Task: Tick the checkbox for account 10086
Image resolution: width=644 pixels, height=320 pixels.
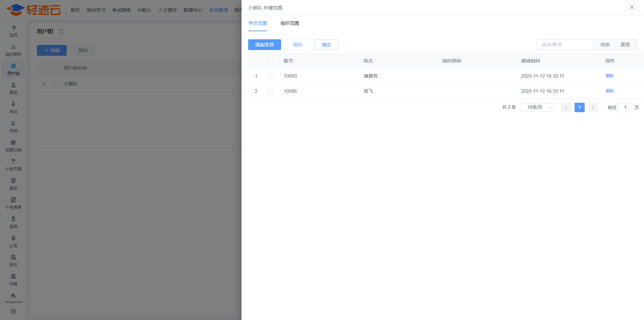Action: [270, 91]
